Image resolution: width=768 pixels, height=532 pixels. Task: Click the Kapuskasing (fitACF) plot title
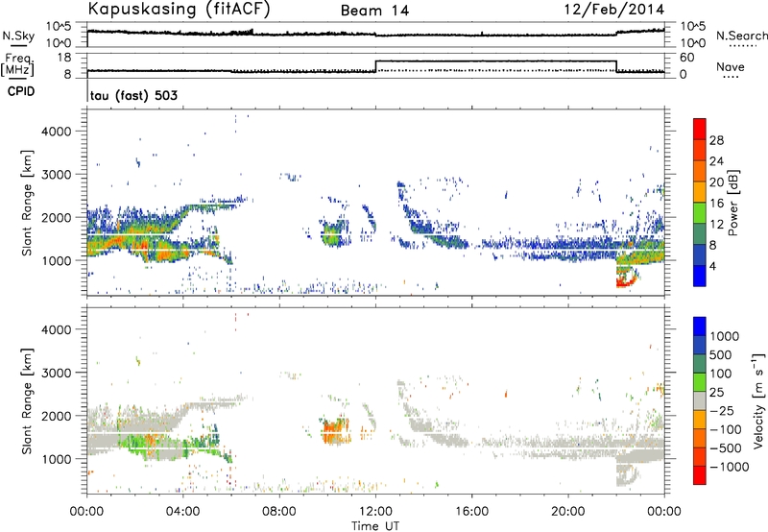click(179, 9)
